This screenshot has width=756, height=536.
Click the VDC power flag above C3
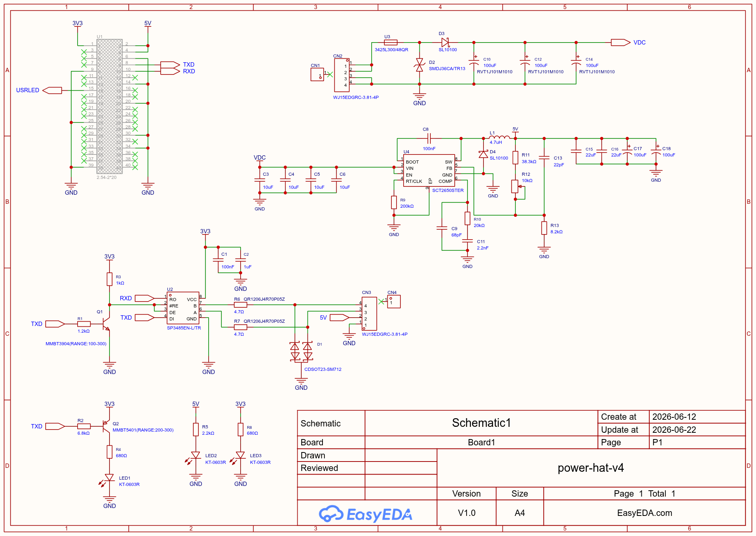259,158
